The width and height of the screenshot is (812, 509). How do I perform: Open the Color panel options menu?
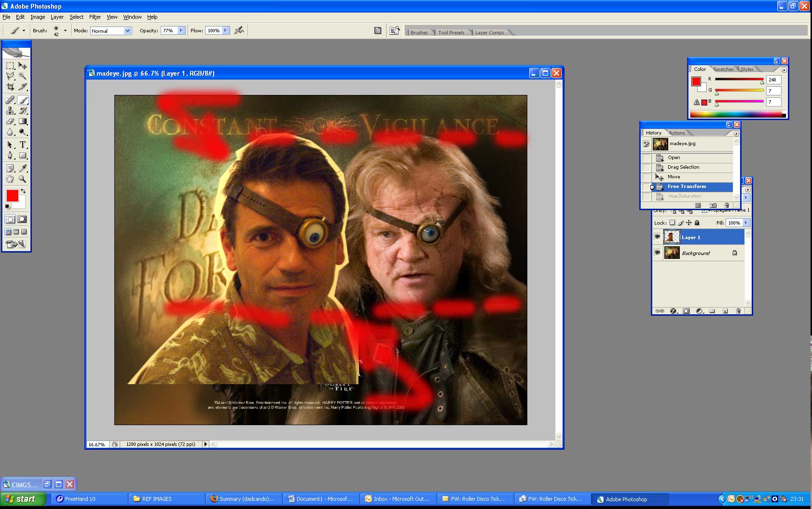(x=784, y=70)
